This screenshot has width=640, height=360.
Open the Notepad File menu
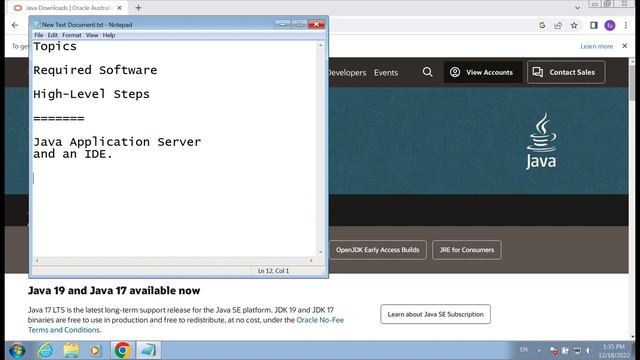tap(38, 35)
